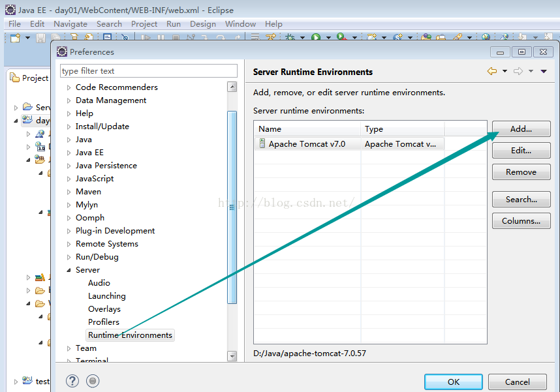Screen dimensions: 560x392
Task: Click the Preferences dialog title icon
Action: [62, 52]
